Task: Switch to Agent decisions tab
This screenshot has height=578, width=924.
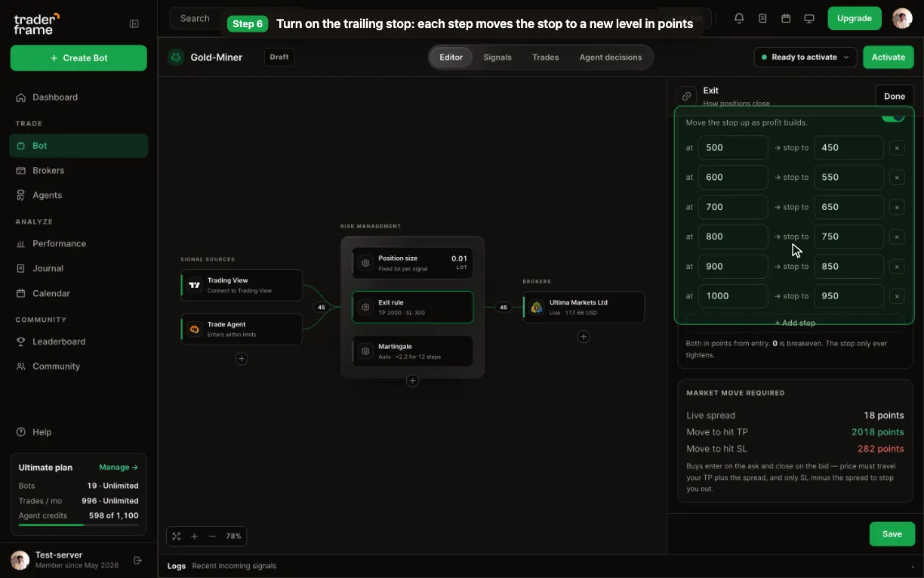Action: click(x=611, y=57)
